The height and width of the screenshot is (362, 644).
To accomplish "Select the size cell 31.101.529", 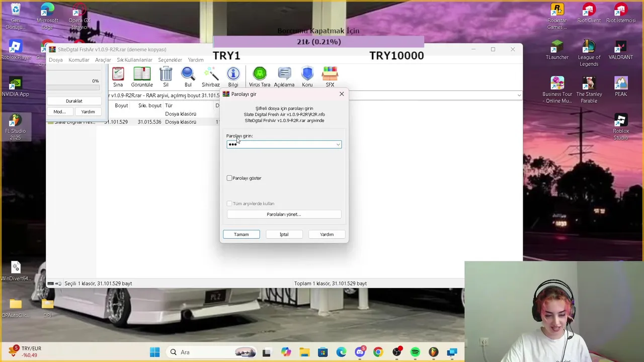I will [117, 122].
